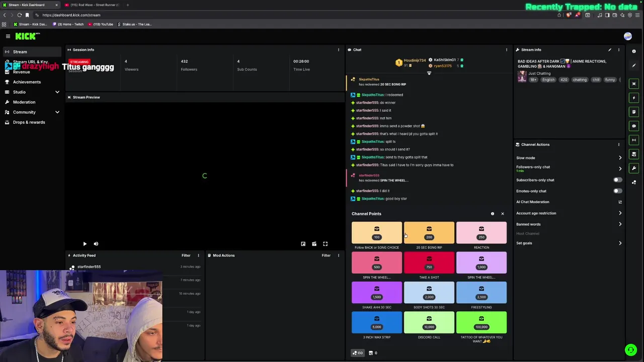Viewport: 644px width, 362px height.
Task: Open Activity Feed Filter
Action: pyautogui.click(x=186, y=255)
